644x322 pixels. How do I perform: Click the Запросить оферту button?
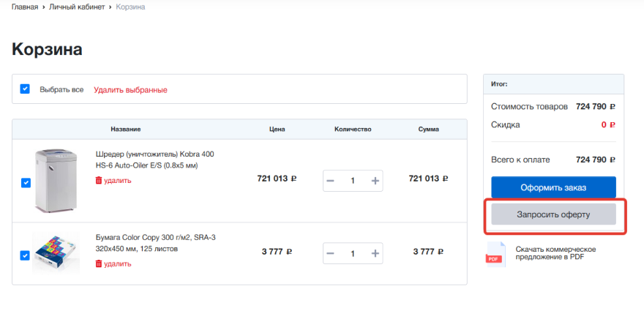pos(554,214)
